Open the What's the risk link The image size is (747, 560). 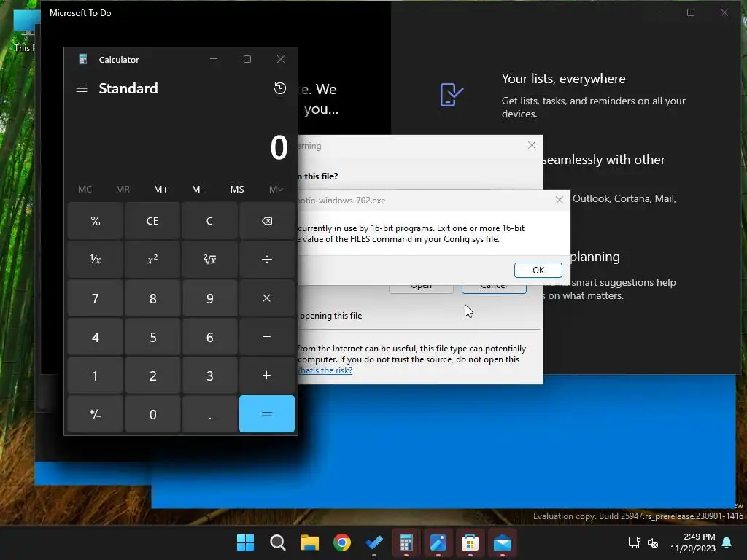[x=325, y=370]
